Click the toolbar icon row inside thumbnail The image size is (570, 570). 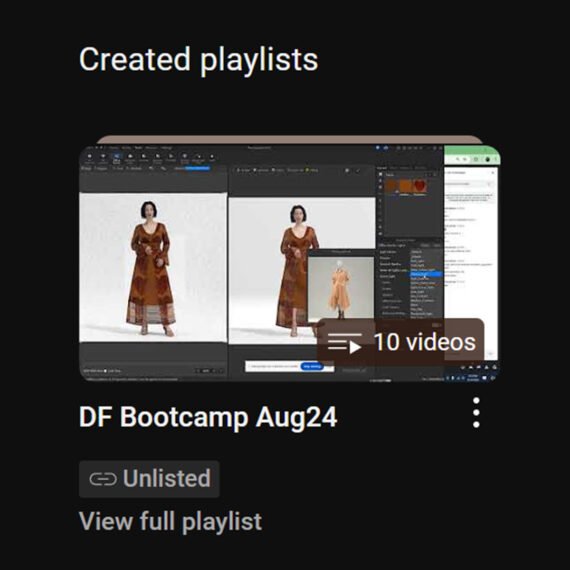[x=151, y=158]
